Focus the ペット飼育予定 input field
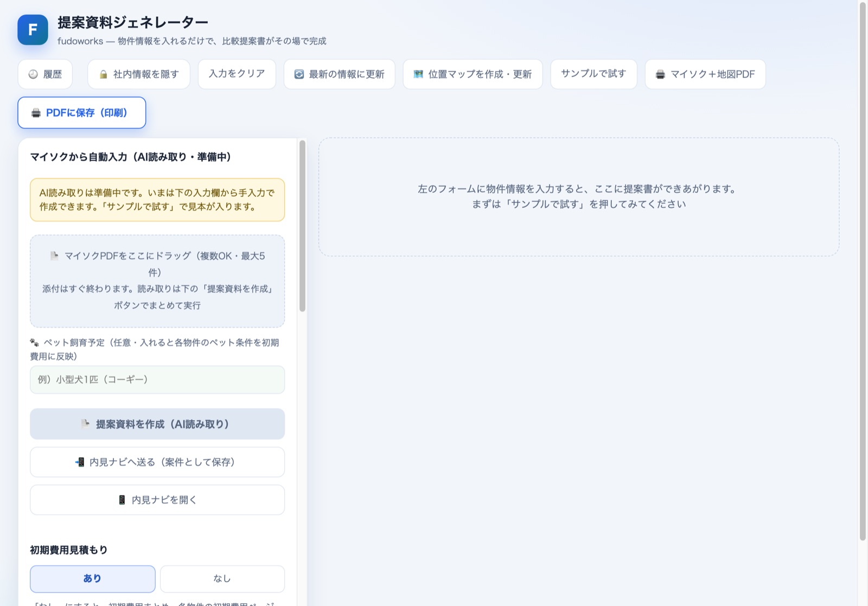 pos(157,380)
